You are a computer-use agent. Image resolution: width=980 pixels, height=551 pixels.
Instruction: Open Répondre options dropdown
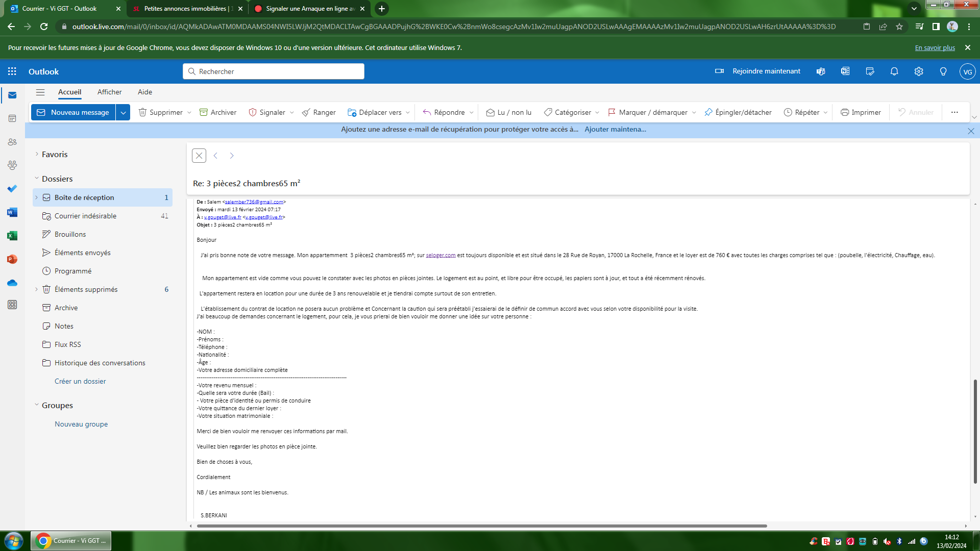(472, 112)
